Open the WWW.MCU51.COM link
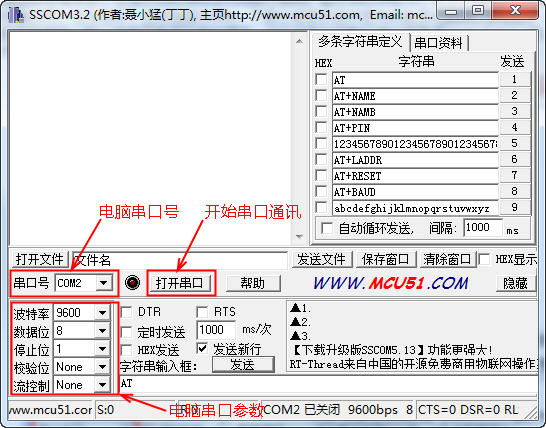The height and width of the screenshot is (428, 546). (391, 283)
